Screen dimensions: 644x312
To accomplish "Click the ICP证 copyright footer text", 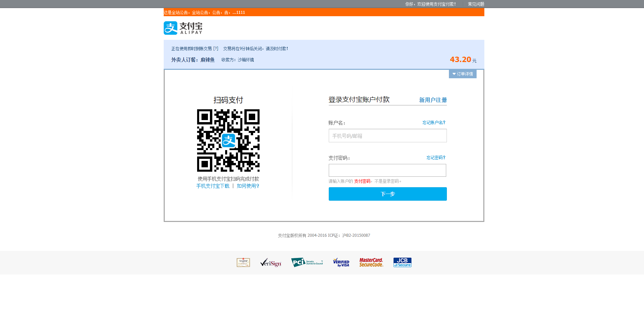I will click(324, 235).
